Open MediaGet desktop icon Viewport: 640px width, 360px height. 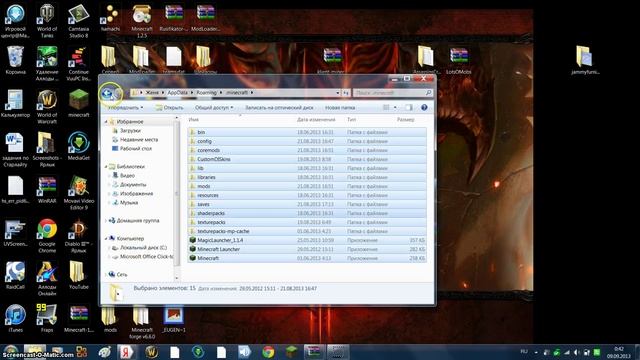click(x=79, y=146)
